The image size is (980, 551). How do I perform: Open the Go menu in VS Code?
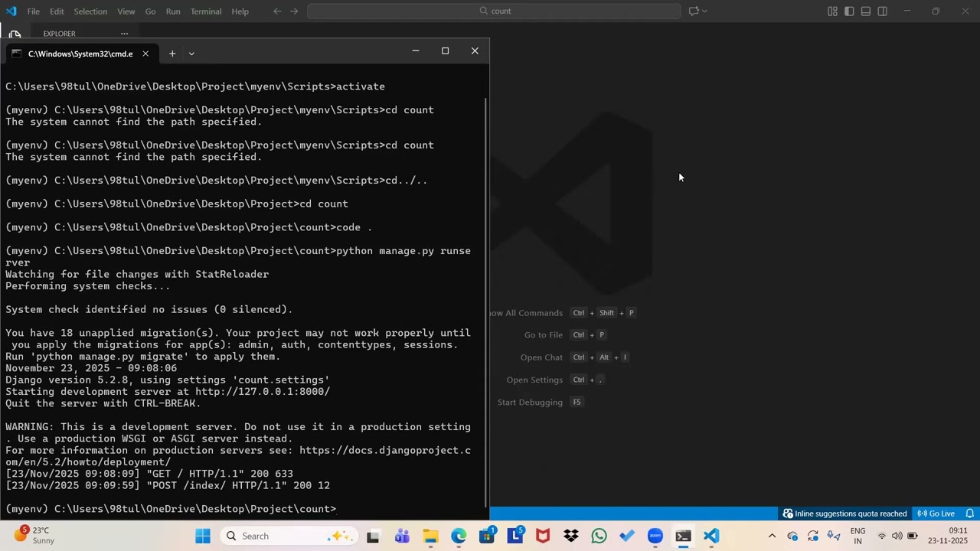click(x=150, y=11)
